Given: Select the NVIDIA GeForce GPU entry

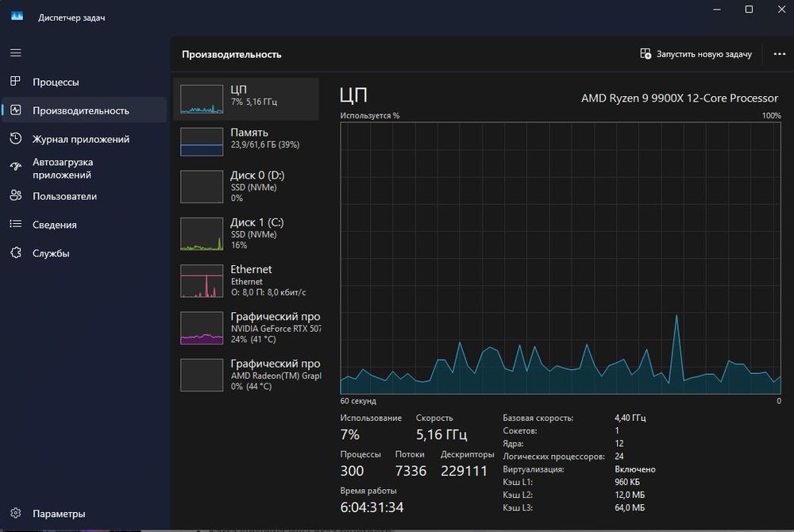Looking at the screenshot, I should pyautogui.click(x=246, y=327).
